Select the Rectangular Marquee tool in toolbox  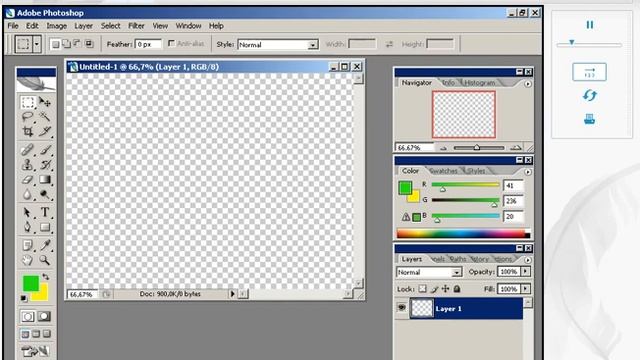[28, 102]
